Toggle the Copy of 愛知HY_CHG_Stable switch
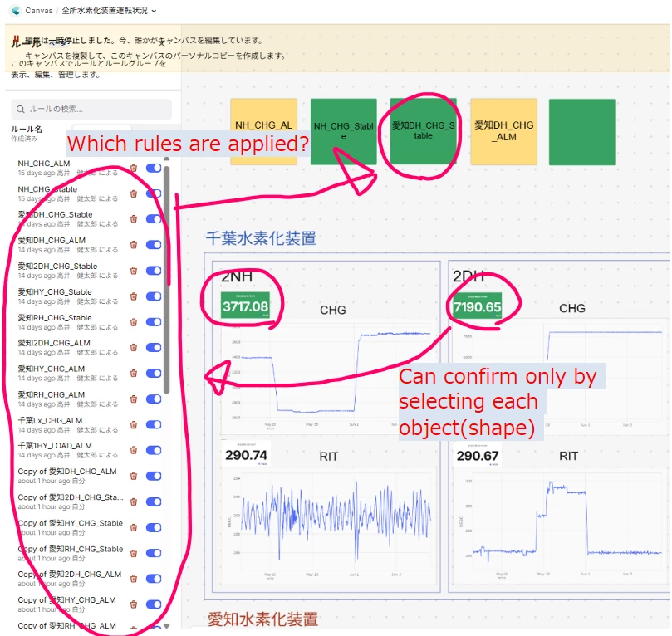This screenshot has height=636, width=672. point(154,527)
